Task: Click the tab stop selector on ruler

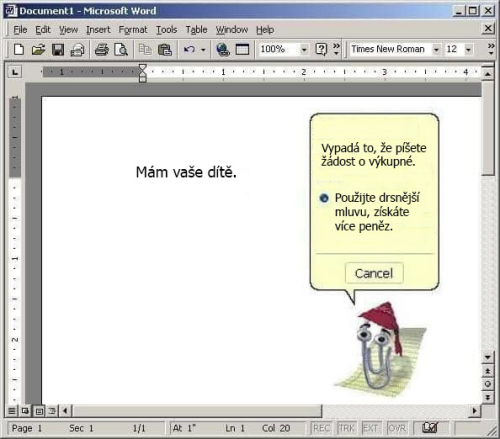Action: [15, 72]
